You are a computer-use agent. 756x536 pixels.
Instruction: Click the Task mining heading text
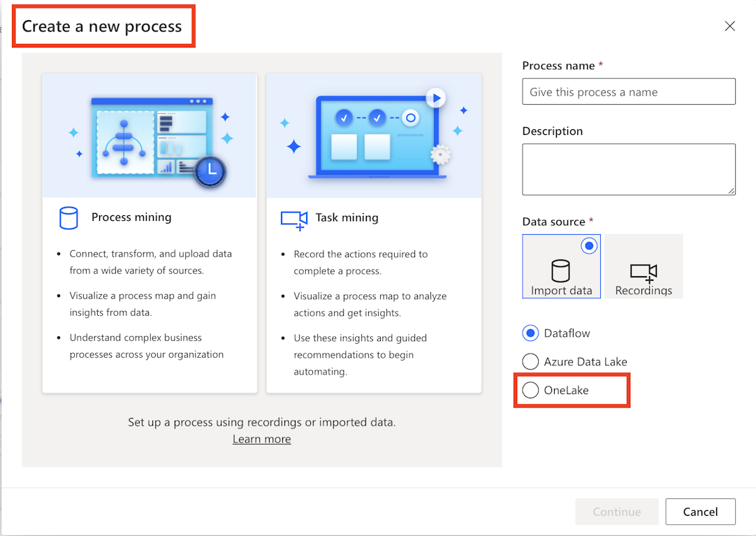click(x=347, y=218)
